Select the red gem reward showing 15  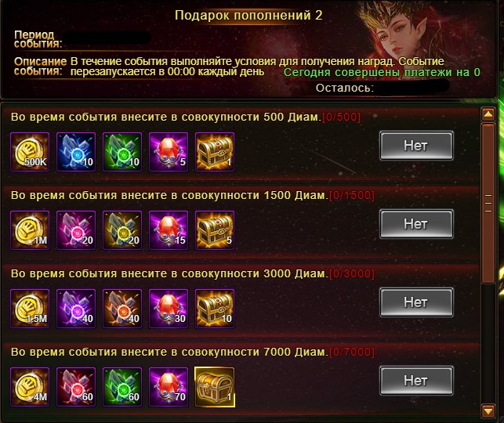pos(169,230)
